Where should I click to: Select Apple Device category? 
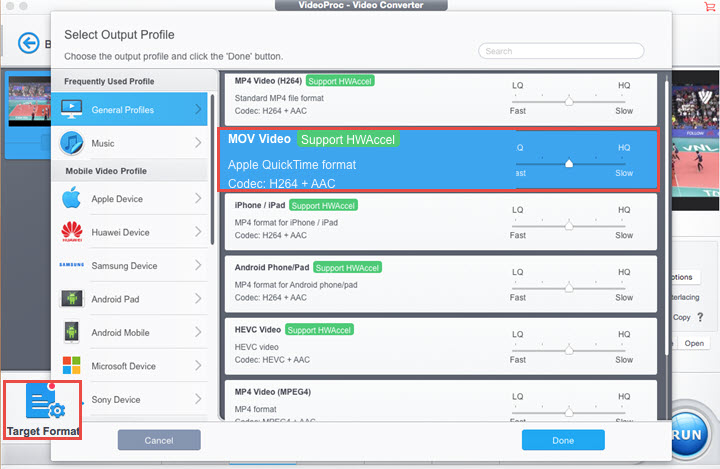129,198
